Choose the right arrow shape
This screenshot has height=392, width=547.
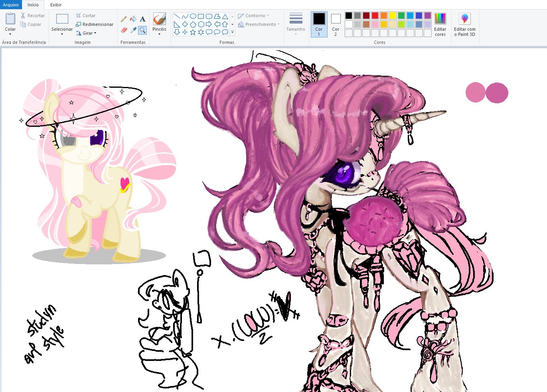point(209,24)
